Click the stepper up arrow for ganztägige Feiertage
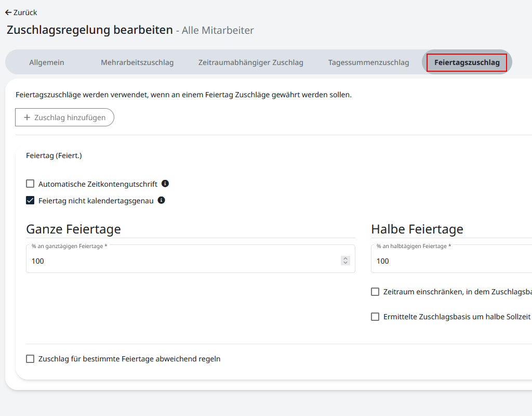The image size is (532, 416). click(345, 257)
